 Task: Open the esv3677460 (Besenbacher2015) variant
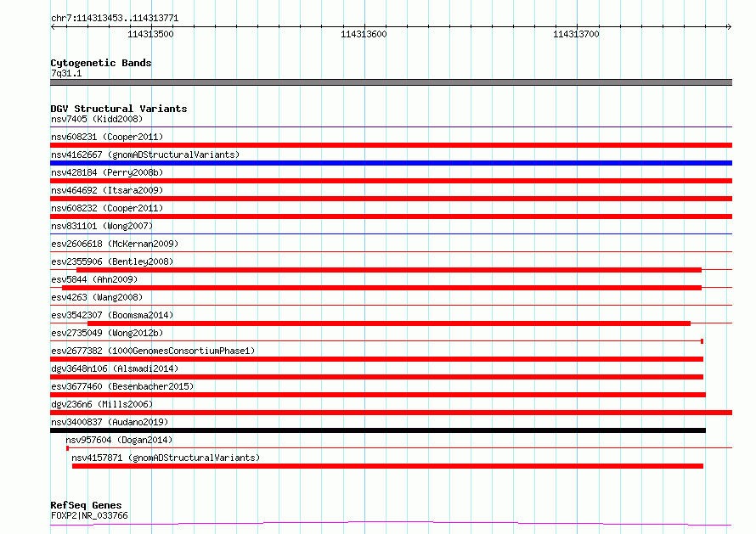pos(122,386)
